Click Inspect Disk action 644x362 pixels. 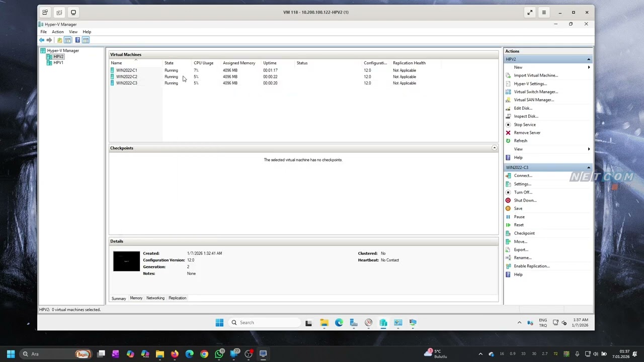[x=526, y=116]
